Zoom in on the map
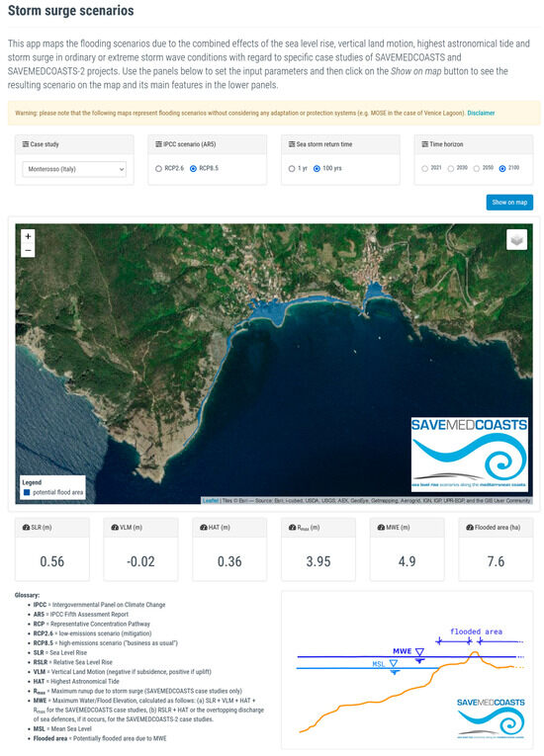 pyautogui.click(x=28, y=236)
